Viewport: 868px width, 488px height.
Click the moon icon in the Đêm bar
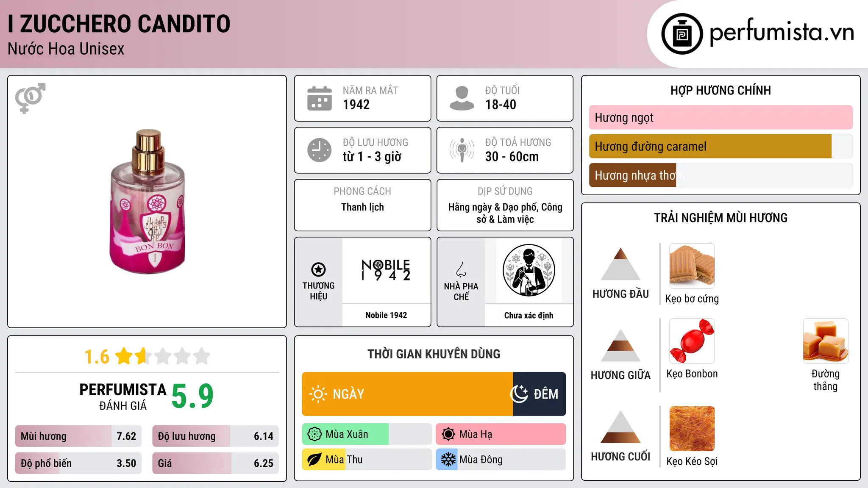(x=519, y=394)
